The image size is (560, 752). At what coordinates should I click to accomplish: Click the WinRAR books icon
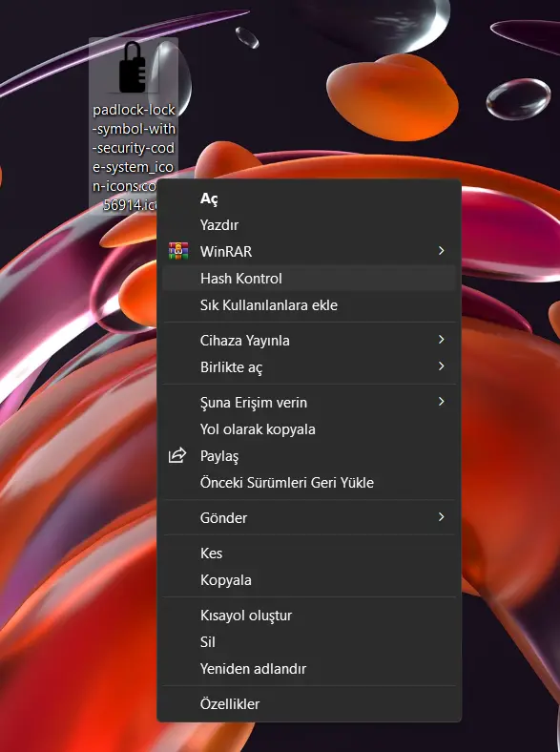tap(178, 251)
